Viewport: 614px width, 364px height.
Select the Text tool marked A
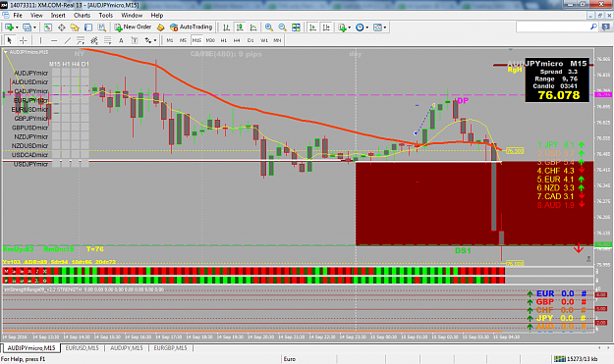point(121,40)
